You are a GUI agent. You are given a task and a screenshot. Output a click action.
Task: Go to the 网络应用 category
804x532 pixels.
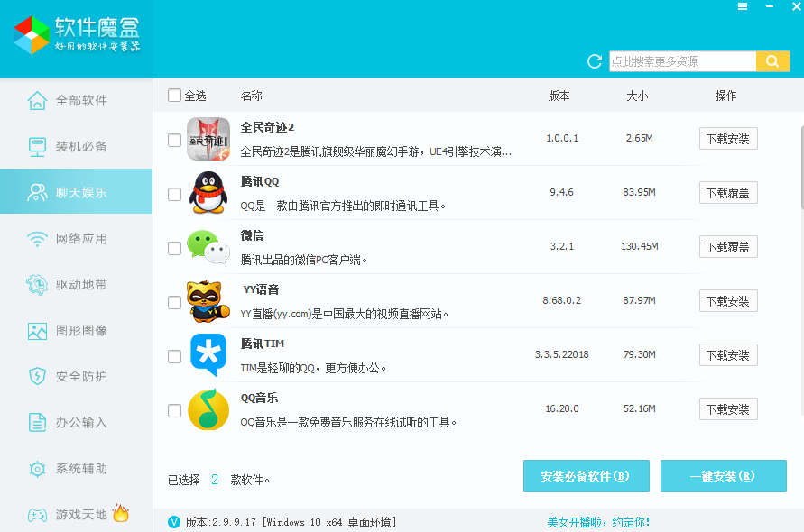(76, 239)
